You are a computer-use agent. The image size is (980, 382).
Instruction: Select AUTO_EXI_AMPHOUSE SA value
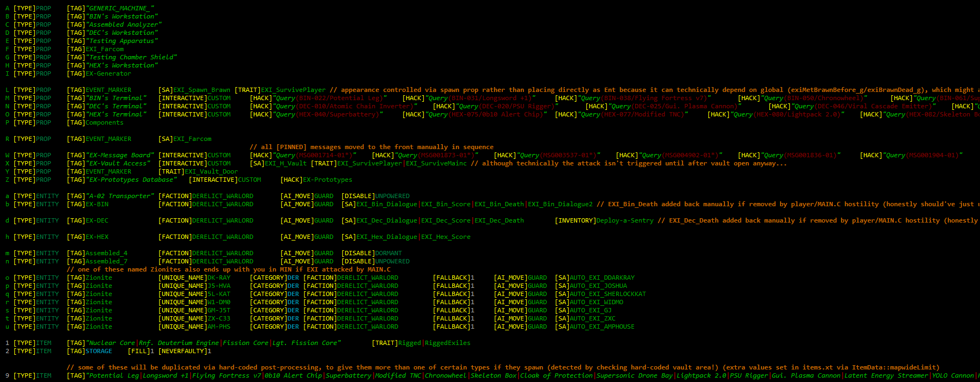[x=602, y=326]
